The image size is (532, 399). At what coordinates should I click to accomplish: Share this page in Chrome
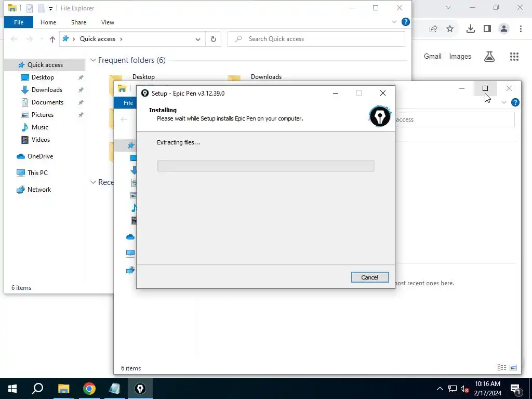433,29
